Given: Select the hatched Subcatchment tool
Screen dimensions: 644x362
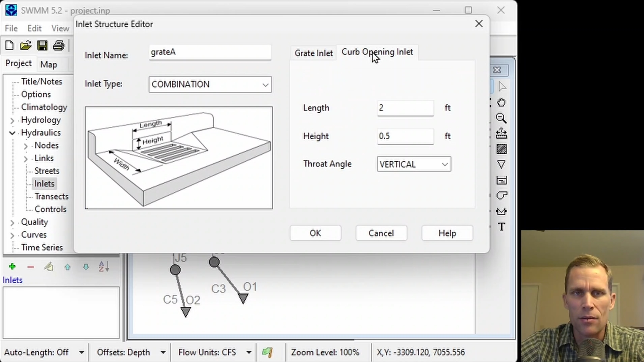Looking at the screenshot, I should pos(501,149).
